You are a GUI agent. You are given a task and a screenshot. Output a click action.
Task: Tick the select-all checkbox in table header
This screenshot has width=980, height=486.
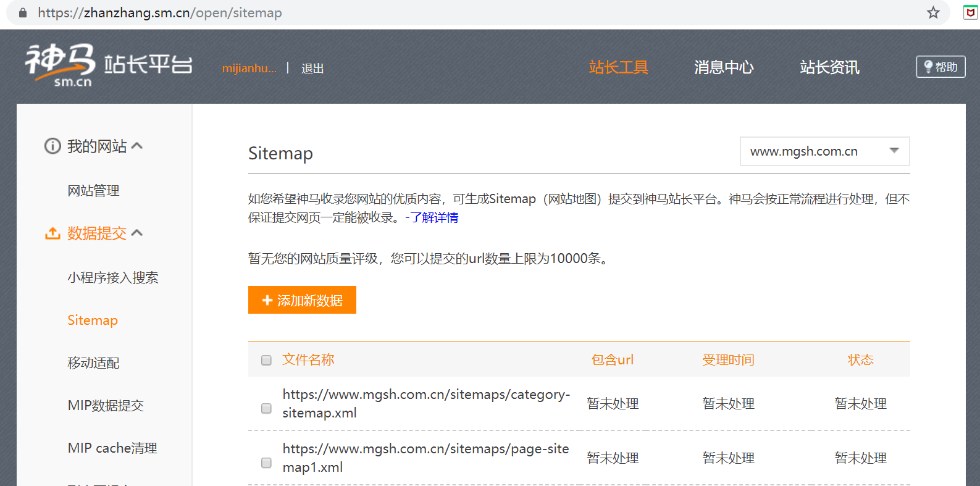pyautogui.click(x=266, y=360)
